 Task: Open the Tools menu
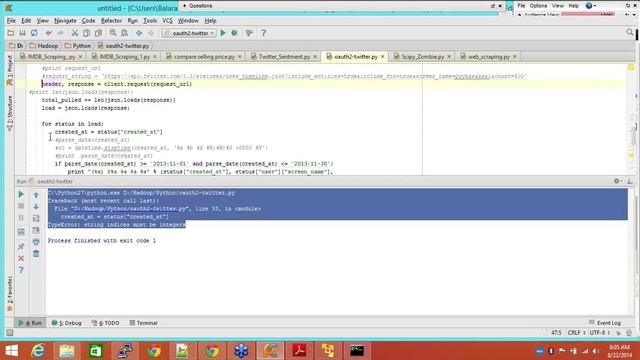pos(150,20)
